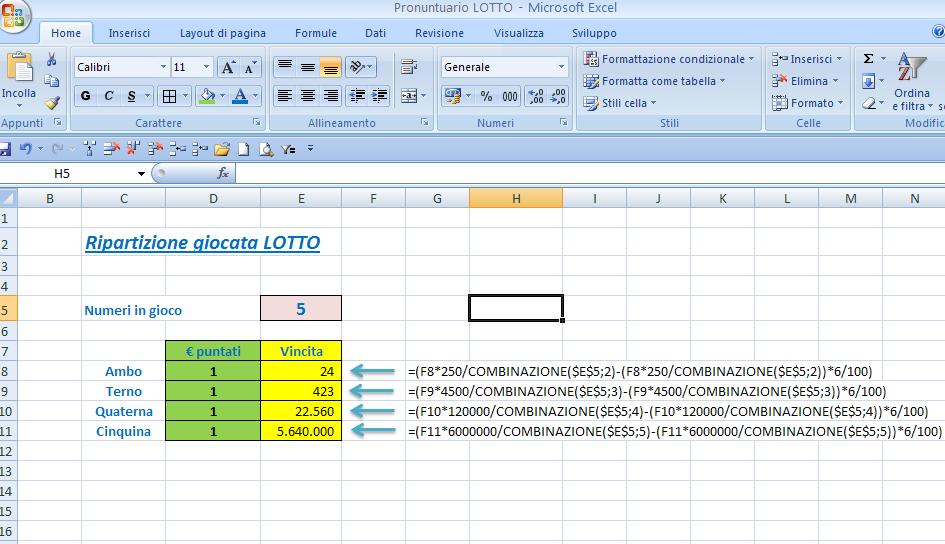Open the Formule ribbon tab

coord(316,33)
